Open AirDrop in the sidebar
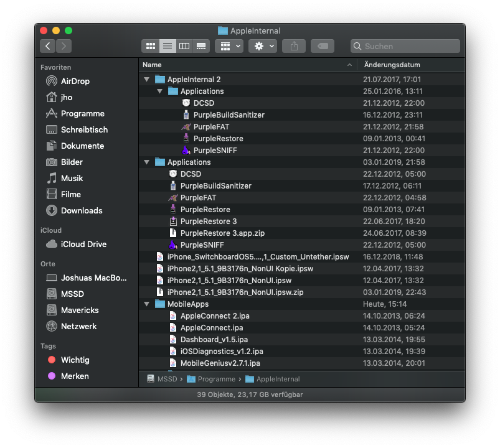The height and width of the screenshot is (448, 500). point(68,82)
